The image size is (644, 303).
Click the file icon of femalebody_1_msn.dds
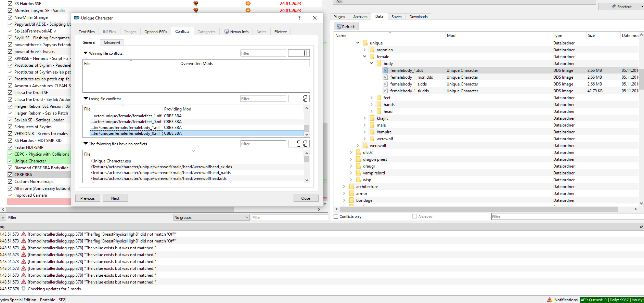click(386, 77)
